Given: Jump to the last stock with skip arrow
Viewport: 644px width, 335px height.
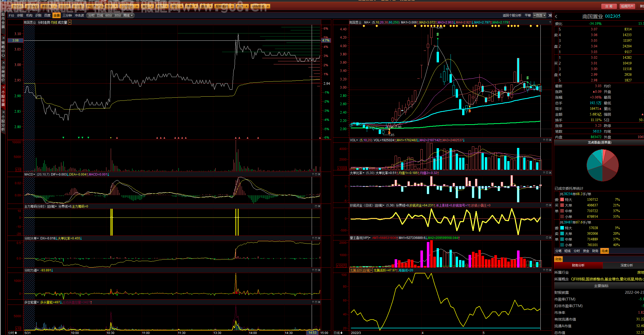Looking at the screenshot, I should [x=550, y=15].
